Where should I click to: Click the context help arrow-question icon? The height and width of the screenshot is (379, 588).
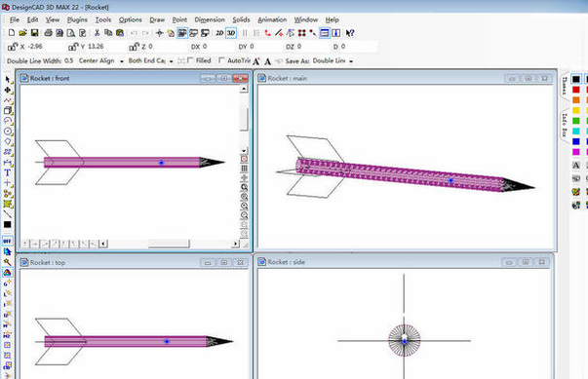(349, 33)
